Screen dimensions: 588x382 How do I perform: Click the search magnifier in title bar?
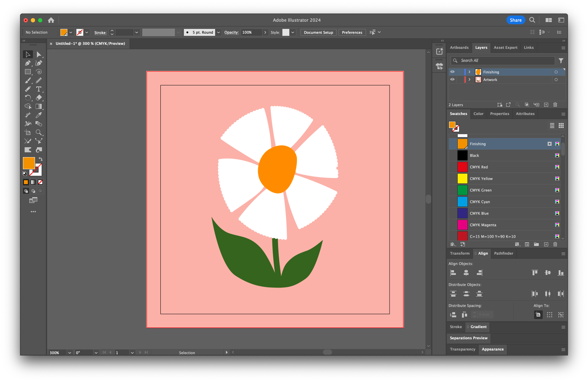(x=532, y=20)
